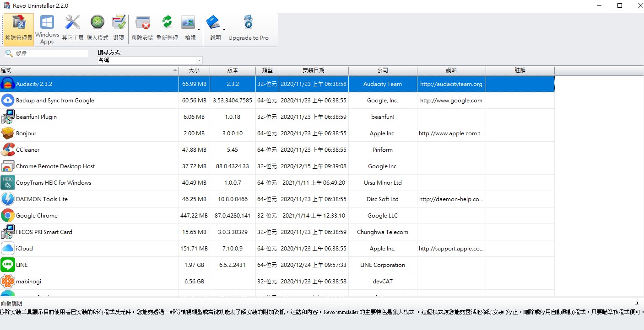The image size is (644, 330).
Task: Select the Google Chrome icon
Action: click(8, 215)
